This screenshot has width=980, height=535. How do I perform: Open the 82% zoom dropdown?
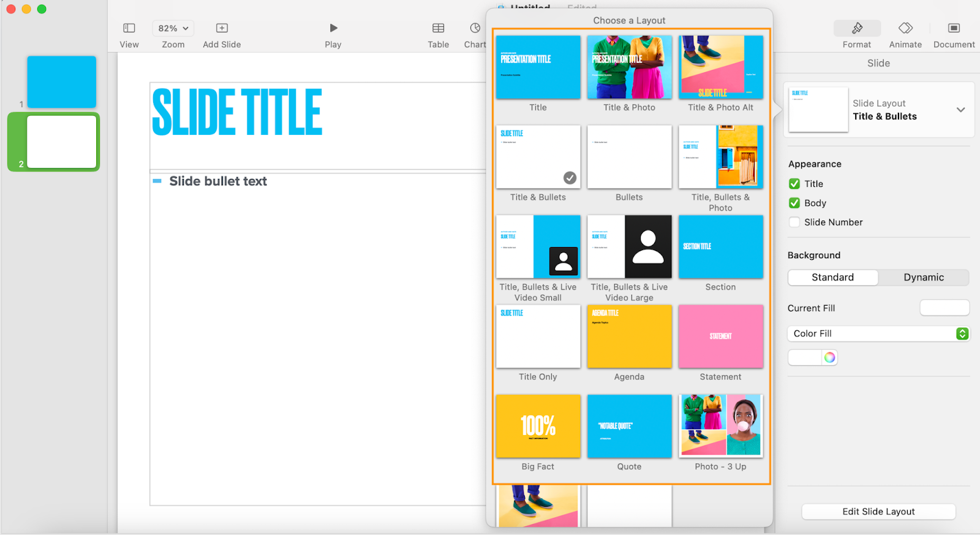173,28
